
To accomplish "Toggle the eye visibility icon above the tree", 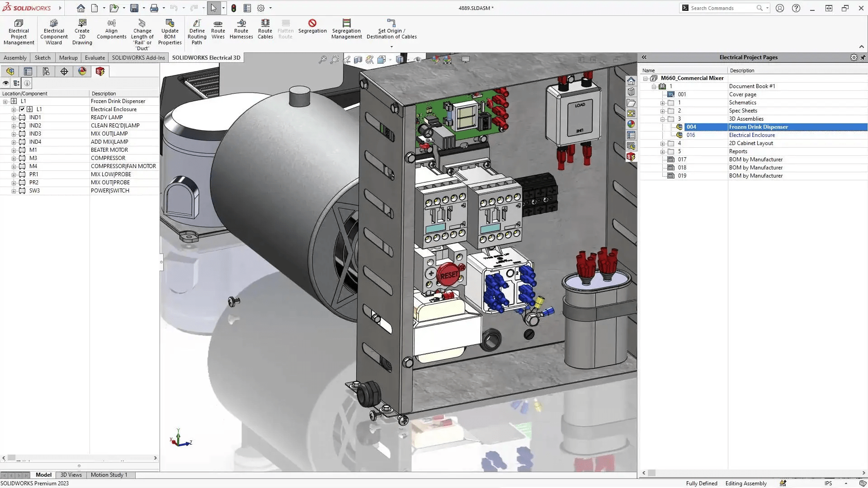I will point(5,83).
